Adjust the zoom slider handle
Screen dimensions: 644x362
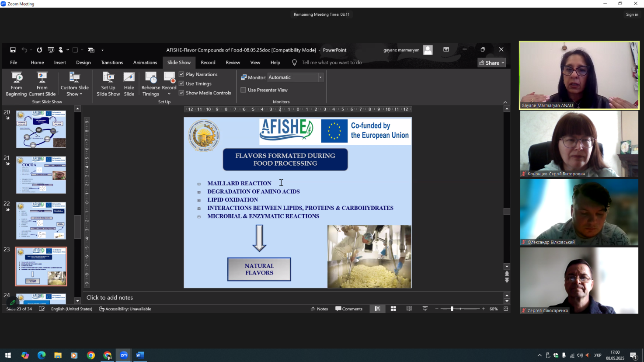[x=452, y=309]
